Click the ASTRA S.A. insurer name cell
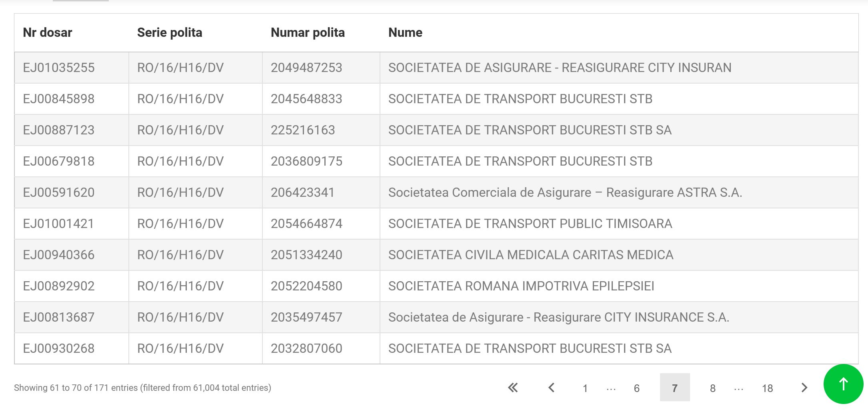Image resolution: width=868 pixels, height=412 pixels. pyautogui.click(x=565, y=192)
